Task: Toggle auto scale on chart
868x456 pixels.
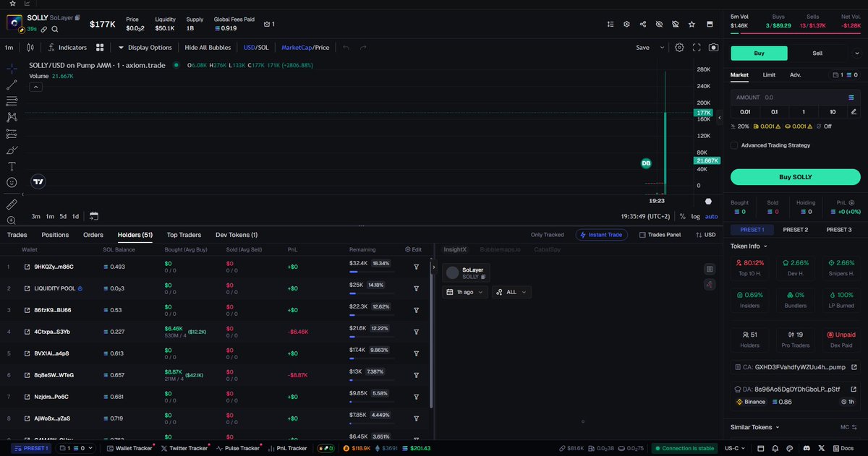Action: [712, 216]
